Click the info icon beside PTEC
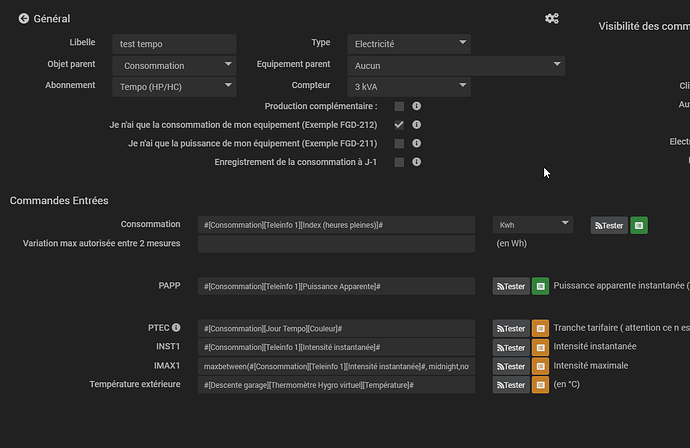 (x=176, y=327)
